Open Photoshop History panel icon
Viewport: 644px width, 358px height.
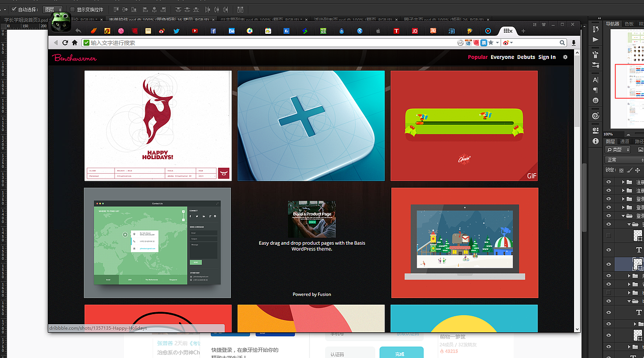point(596,29)
